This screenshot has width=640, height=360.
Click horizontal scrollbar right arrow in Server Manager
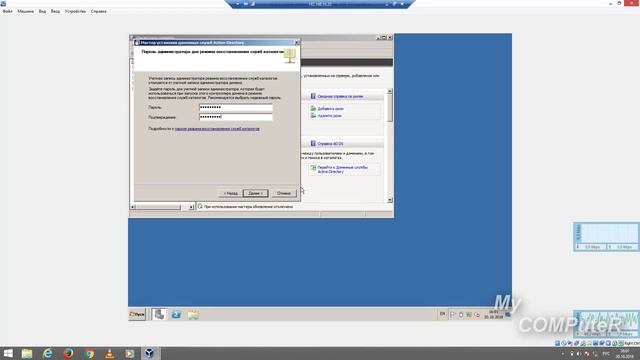191,207
